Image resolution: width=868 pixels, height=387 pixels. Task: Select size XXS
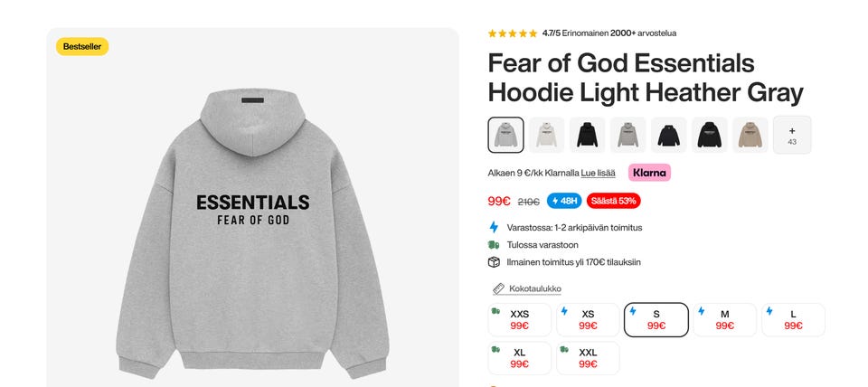(x=519, y=319)
